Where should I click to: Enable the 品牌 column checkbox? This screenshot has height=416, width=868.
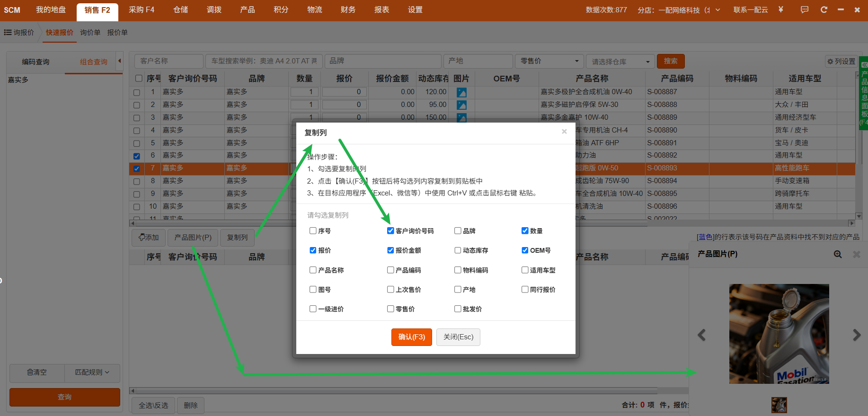click(x=458, y=231)
